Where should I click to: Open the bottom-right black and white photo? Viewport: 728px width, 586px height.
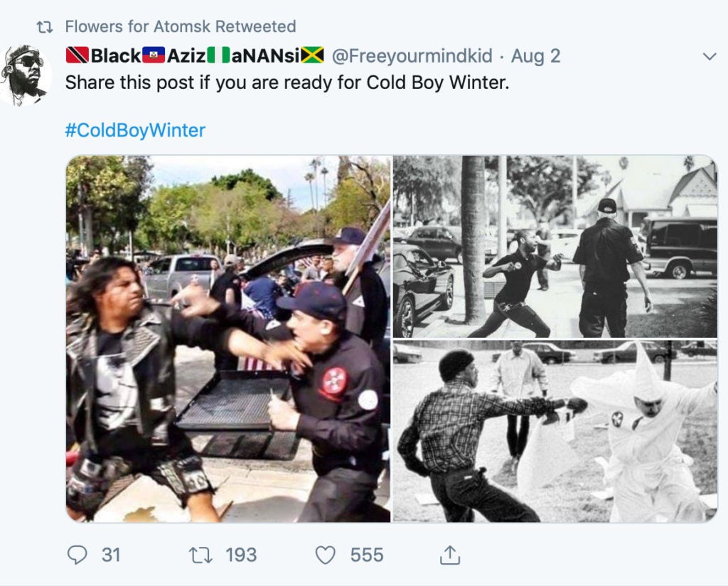click(x=555, y=432)
